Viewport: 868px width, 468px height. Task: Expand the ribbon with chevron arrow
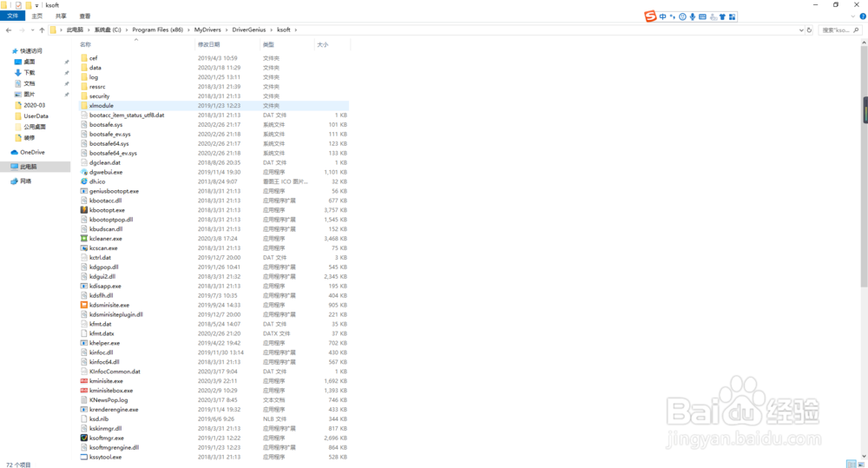point(853,16)
